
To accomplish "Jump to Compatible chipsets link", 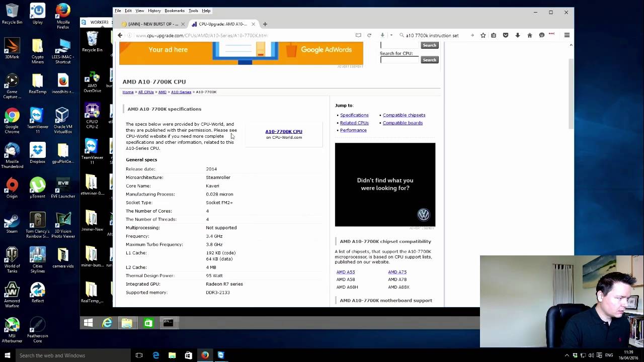I will [404, 115].
